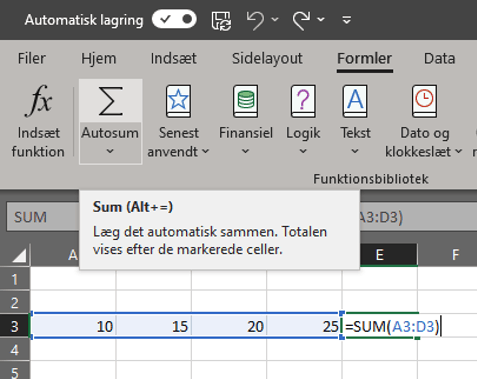Click the Tekst letter A icon
This screenshot has width=477, height=379.
click(355, 101)
